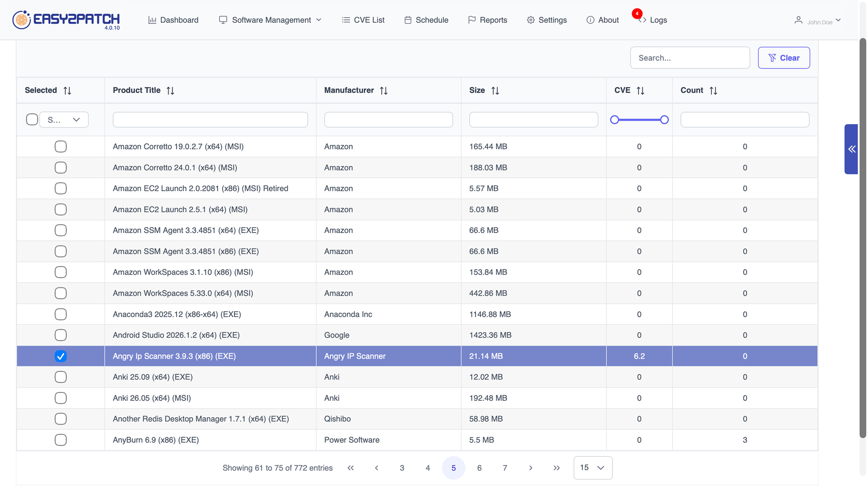Tick the Android Studio 2026.1.2 checkbox
The width and height of the screenshot is (868, 488).
[x=61, y=335]
